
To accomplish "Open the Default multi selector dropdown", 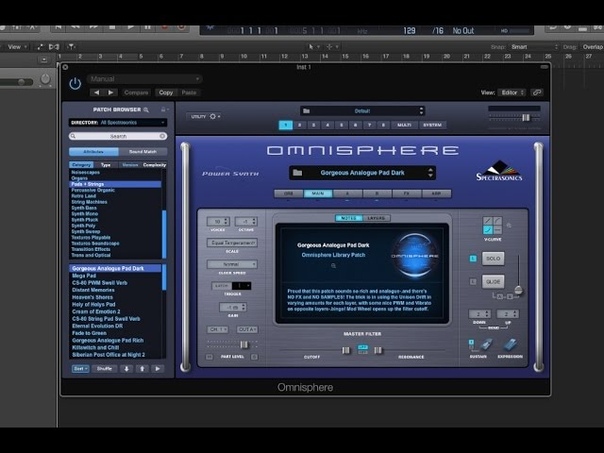I will pos(362,111).
